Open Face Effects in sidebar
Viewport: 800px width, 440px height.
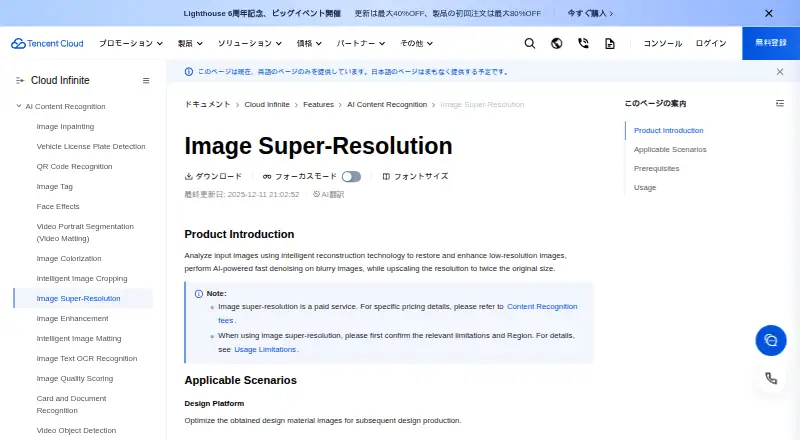[x=58, y=207]
